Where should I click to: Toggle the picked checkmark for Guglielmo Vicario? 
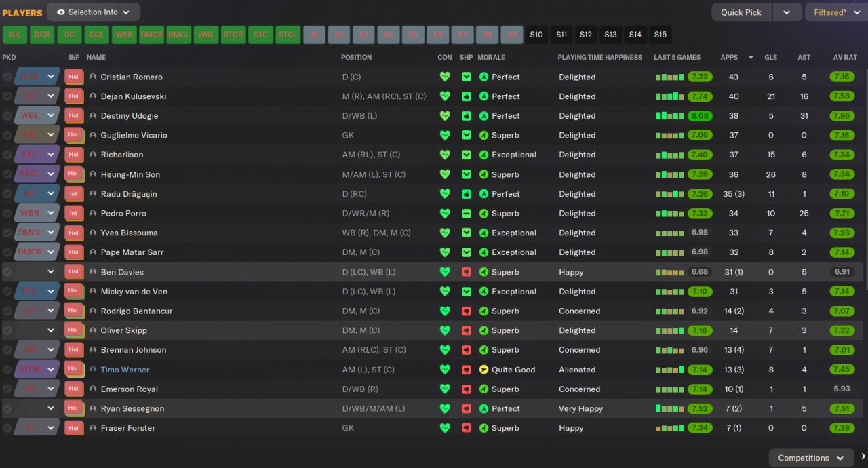pos(7,135)
